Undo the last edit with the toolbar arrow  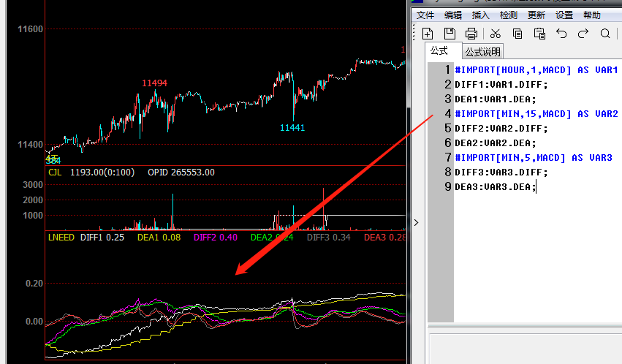coord(561,34)
